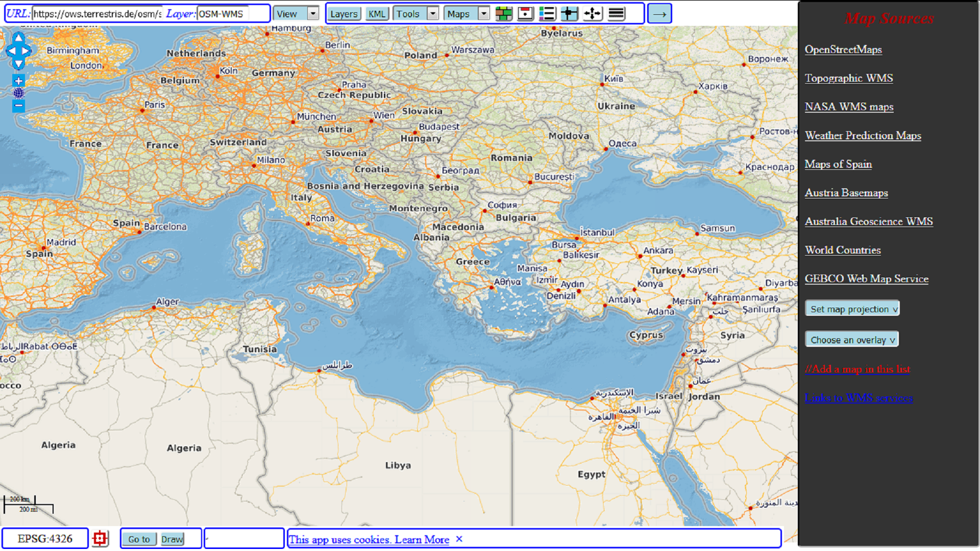980x551 pixels.
Task: Click the Barcelona city label
Action: click(165, 227)
